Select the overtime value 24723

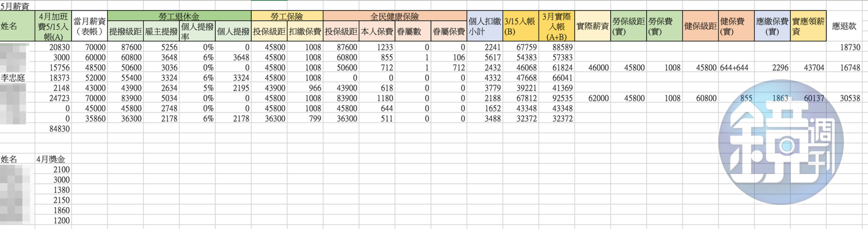click(x=53, y=98)
